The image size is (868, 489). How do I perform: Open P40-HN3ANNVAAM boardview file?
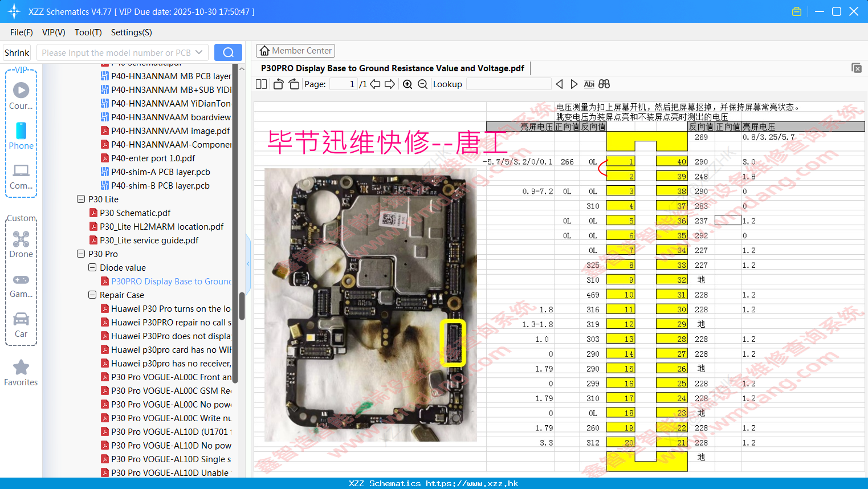tap(171, 117)
